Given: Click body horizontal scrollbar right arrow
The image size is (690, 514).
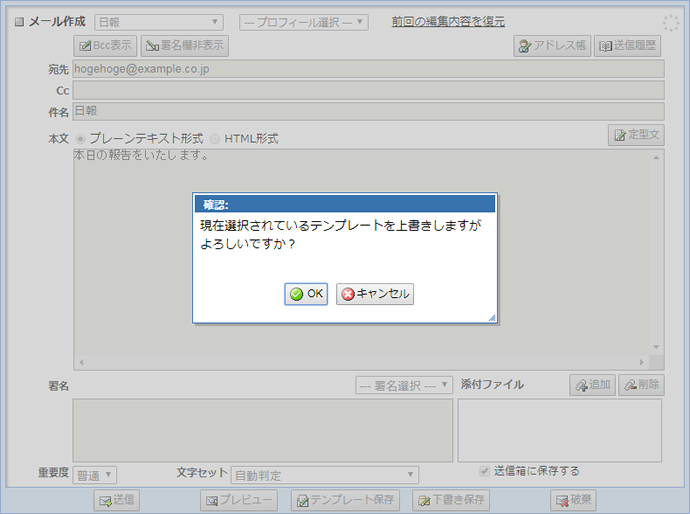Looking at the screenshot, I should [x=642, y=362].
